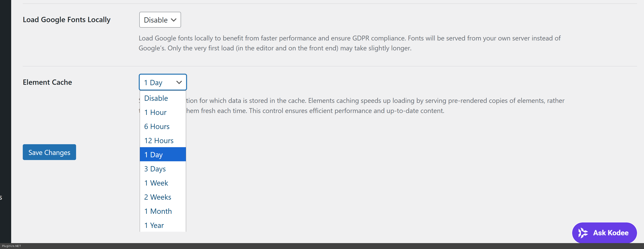Image resolution: width=644 pixels, height=249 pixels.
Task: Pick 6 Hours from the cache list
Action: coord(157,127)
